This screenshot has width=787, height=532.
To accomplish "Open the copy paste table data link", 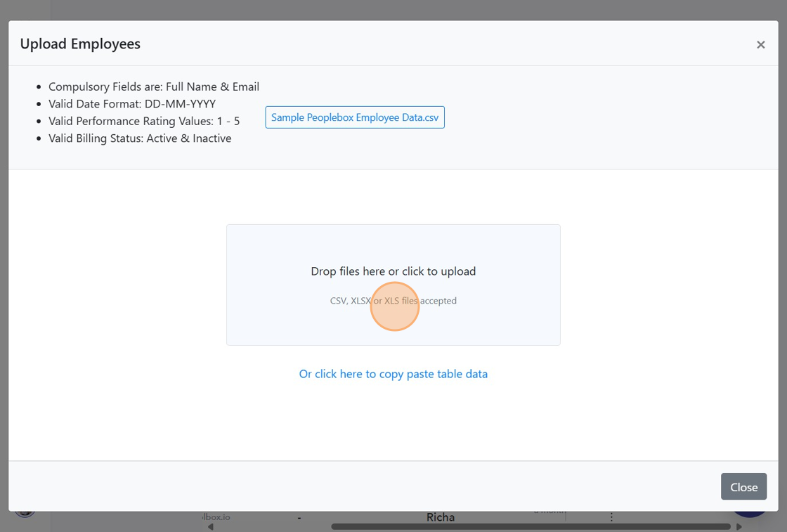I will [393, 374].
